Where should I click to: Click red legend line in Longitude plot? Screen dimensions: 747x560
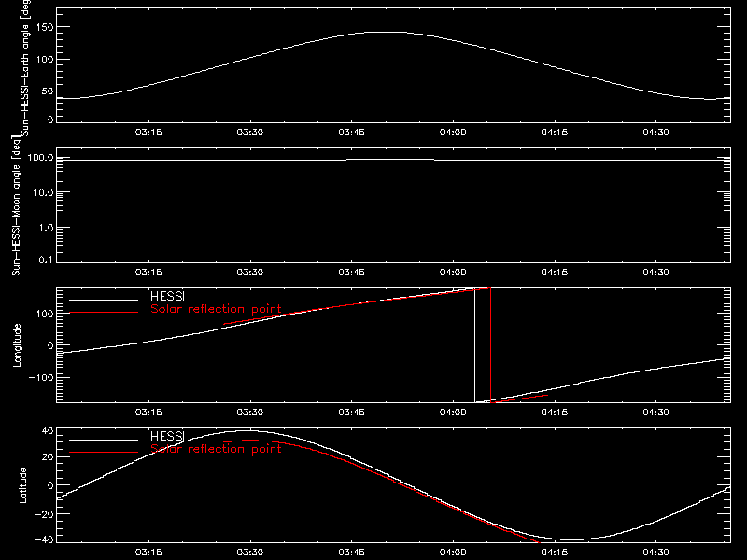point(104,313)
